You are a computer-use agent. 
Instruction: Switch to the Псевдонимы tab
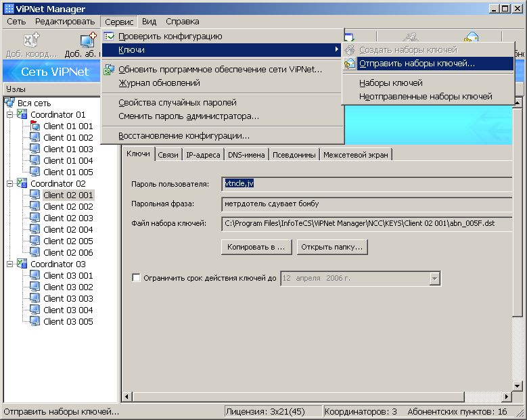coord(294,155)
